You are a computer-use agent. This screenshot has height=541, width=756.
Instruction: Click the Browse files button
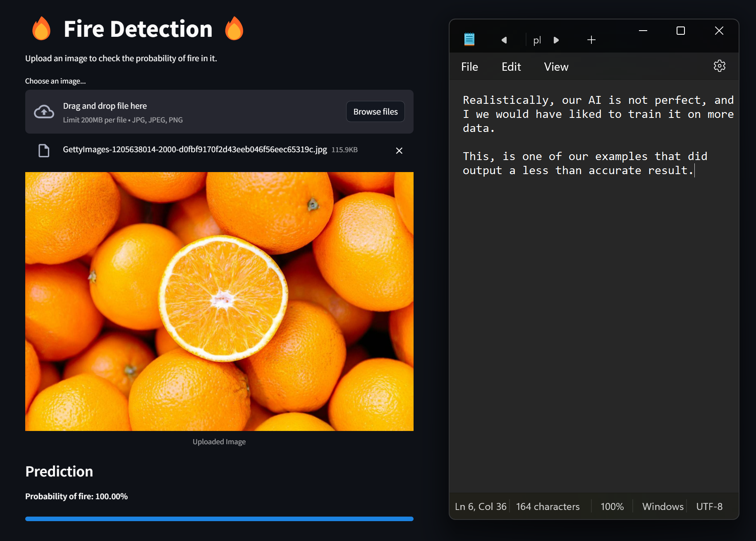click(376, 112)
